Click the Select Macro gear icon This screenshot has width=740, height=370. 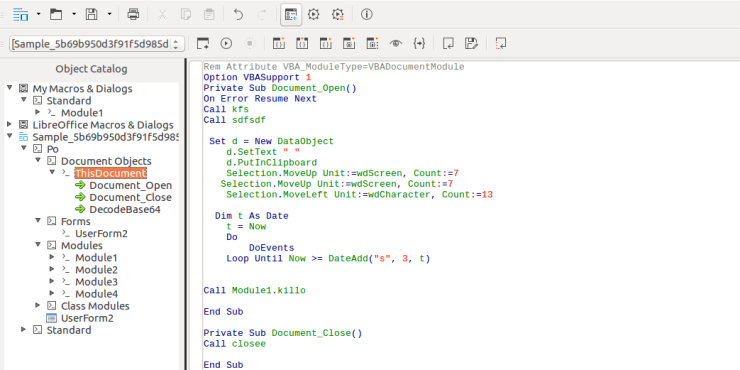[x=314, y=15]
